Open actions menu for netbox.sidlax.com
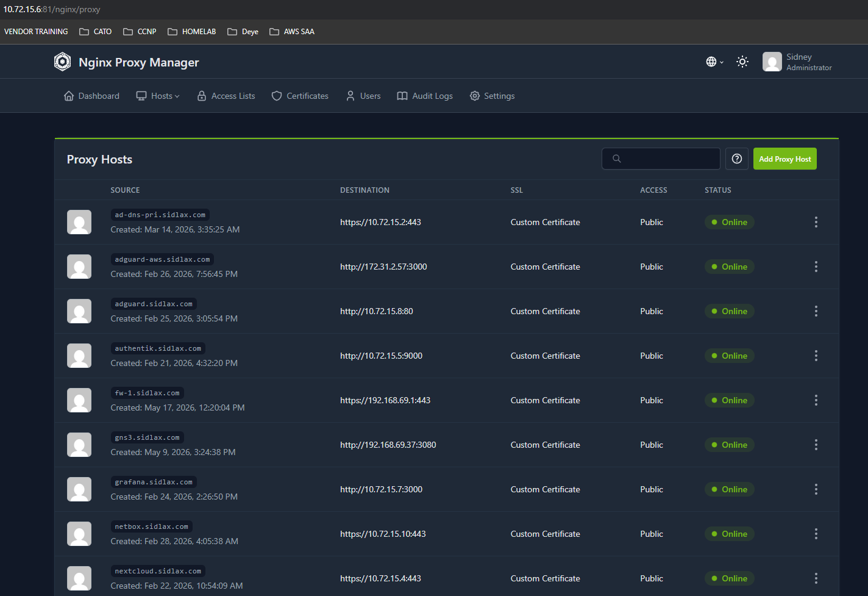The image size is (868, 596). 816,534
